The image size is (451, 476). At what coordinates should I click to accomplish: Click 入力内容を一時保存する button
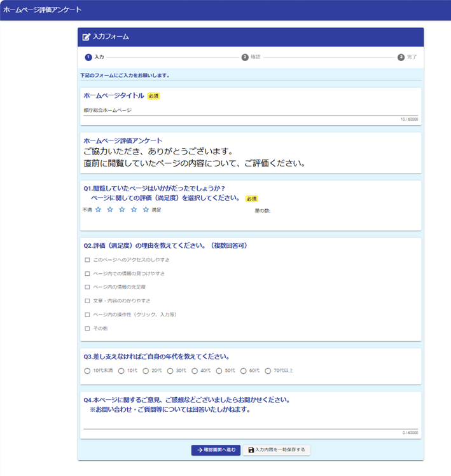pyautogui.click(x=276, y=450)
